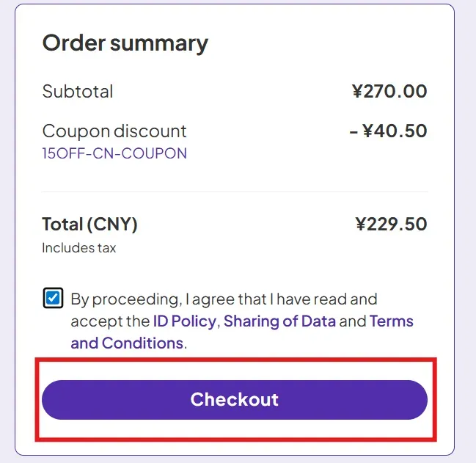The image size is (476, 463).
Task: Uncheck the policy agreement checkbox
Action: click(x=53, y=299)
